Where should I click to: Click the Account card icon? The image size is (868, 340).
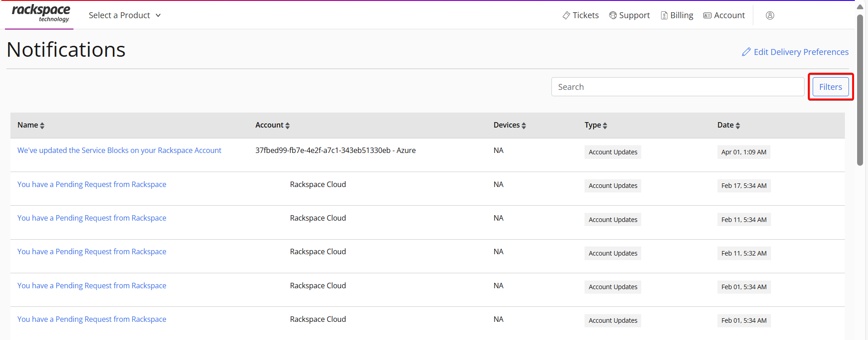[x=707, y=15]
